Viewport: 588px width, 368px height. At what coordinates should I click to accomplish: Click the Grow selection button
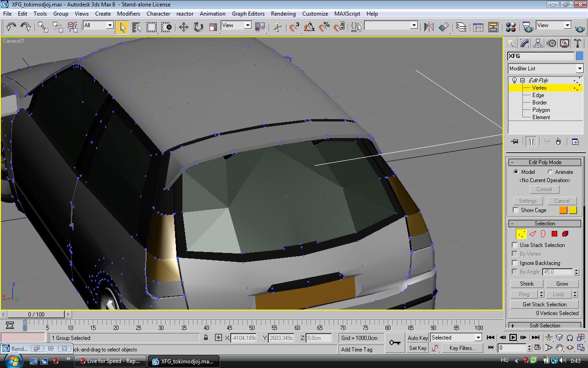click(x=562, y=284)
